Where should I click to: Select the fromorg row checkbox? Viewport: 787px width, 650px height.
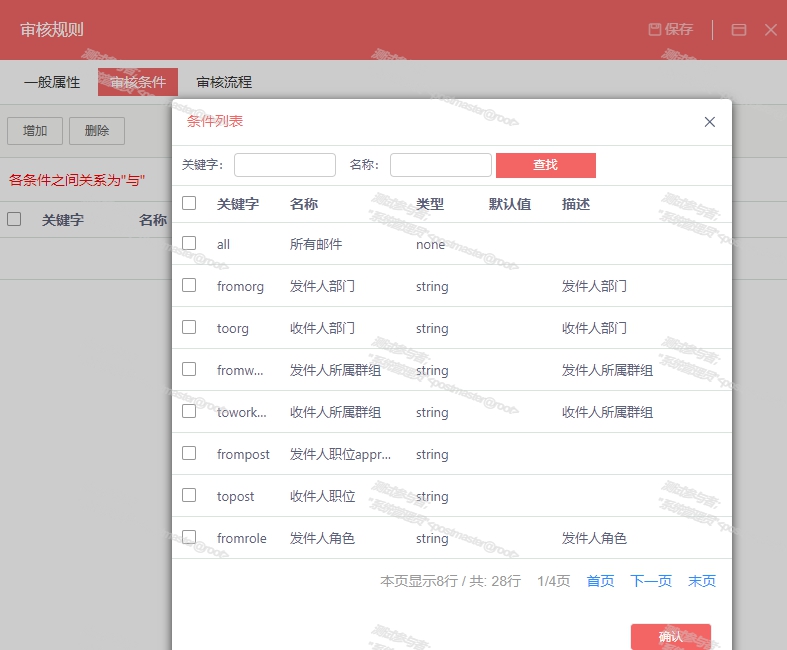pyautogui.click(x=189, y=285)
